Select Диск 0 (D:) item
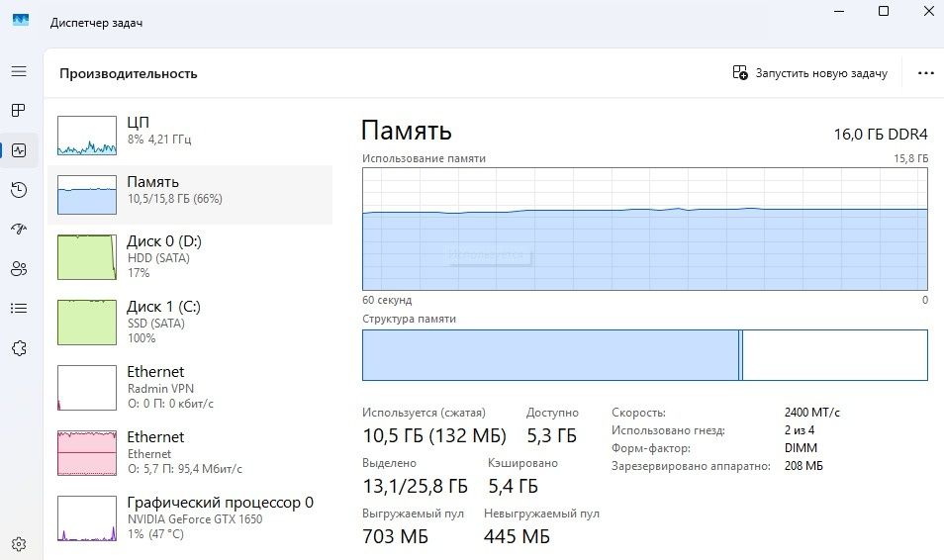The image size is (944, 560). pyautogui.click(x=190, y=257)
